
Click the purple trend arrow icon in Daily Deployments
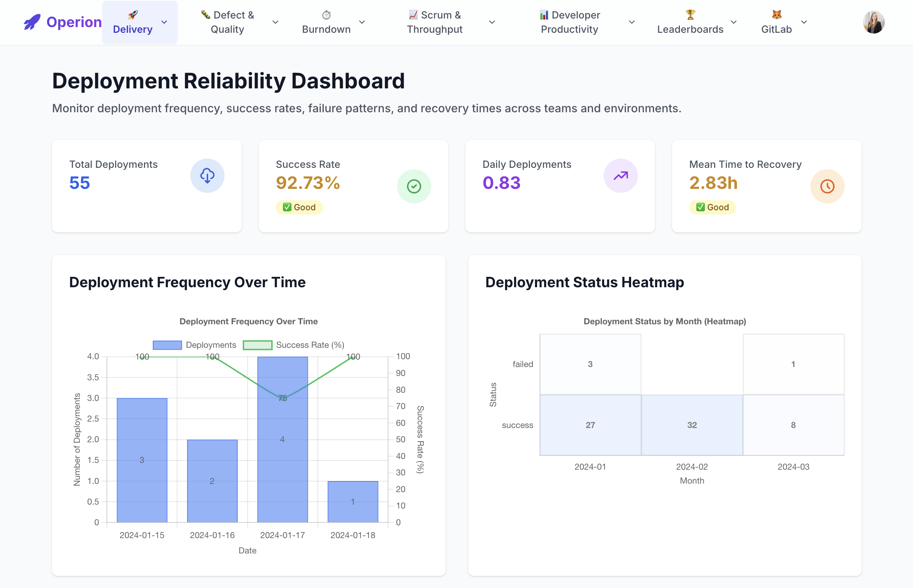pos(620,176)
